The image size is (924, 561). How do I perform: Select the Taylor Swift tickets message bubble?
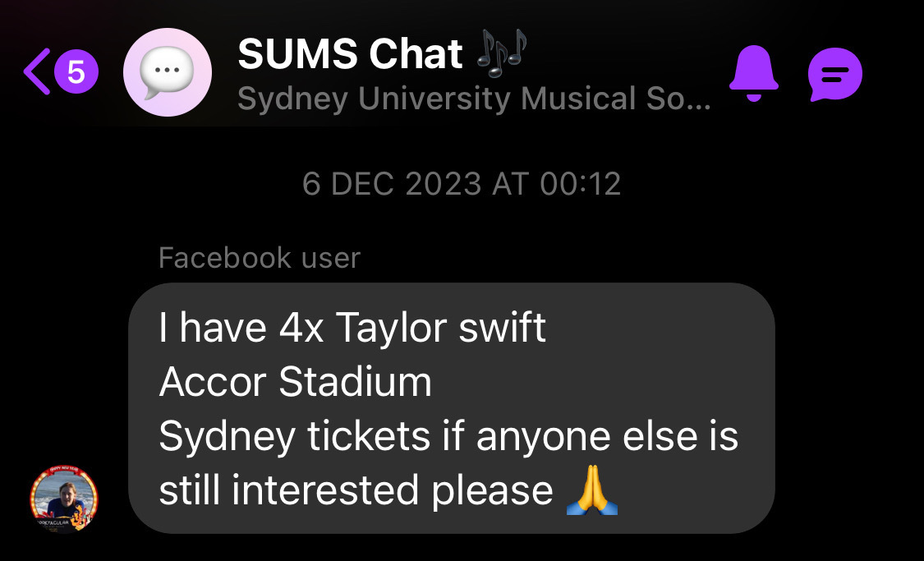[x=451, y=408]
